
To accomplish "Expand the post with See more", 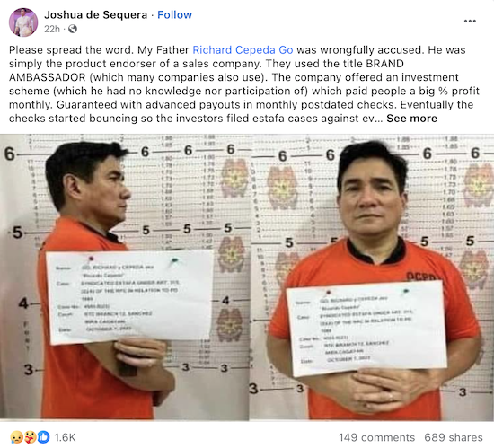I will [411, 119].
